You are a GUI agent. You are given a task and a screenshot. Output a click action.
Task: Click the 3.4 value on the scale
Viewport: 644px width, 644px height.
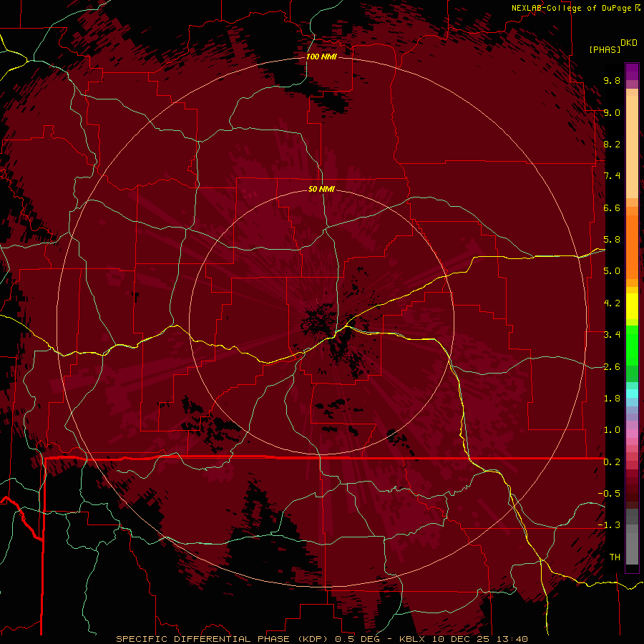(x=612, y=335)
